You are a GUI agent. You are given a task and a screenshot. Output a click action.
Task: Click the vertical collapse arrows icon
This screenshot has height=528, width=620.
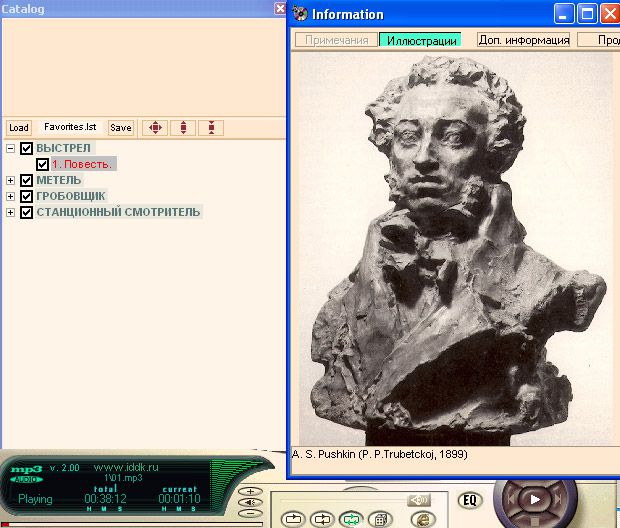tap(211, 128)
